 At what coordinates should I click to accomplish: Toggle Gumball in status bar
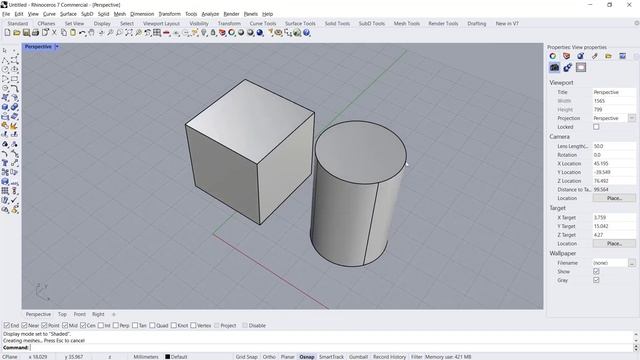pos(358,357)
